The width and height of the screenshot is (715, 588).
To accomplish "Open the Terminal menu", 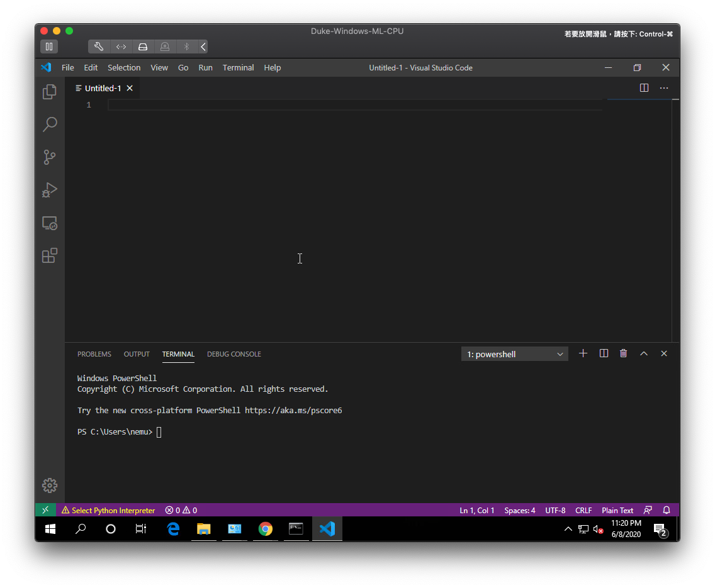I will pos(238,67).
